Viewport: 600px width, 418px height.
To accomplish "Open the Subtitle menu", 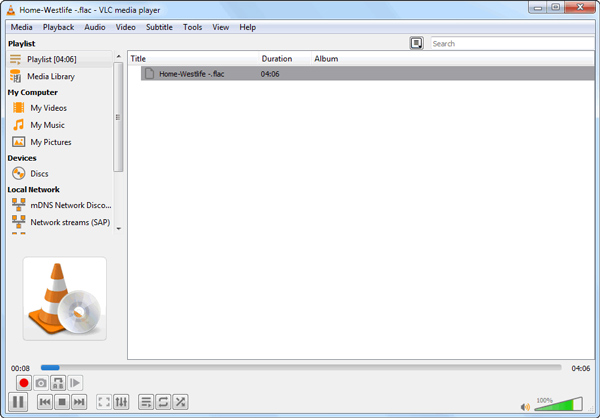I will (159, 27).
